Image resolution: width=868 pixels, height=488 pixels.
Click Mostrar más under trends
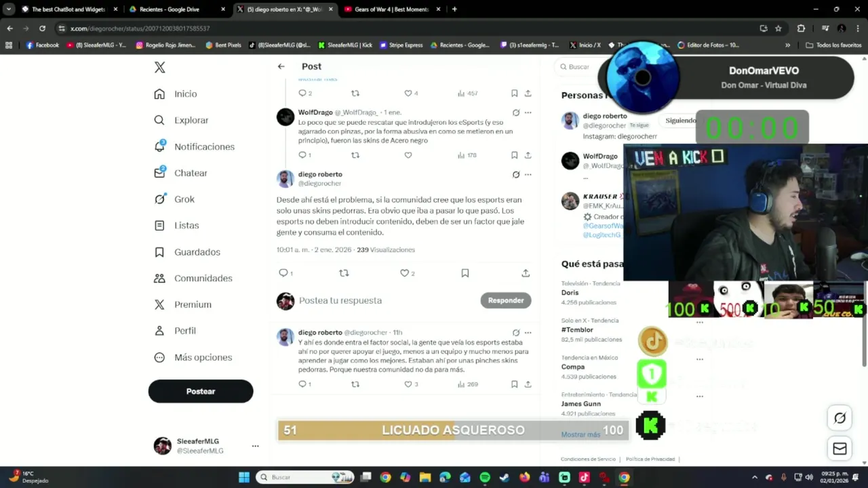[580, 434]
